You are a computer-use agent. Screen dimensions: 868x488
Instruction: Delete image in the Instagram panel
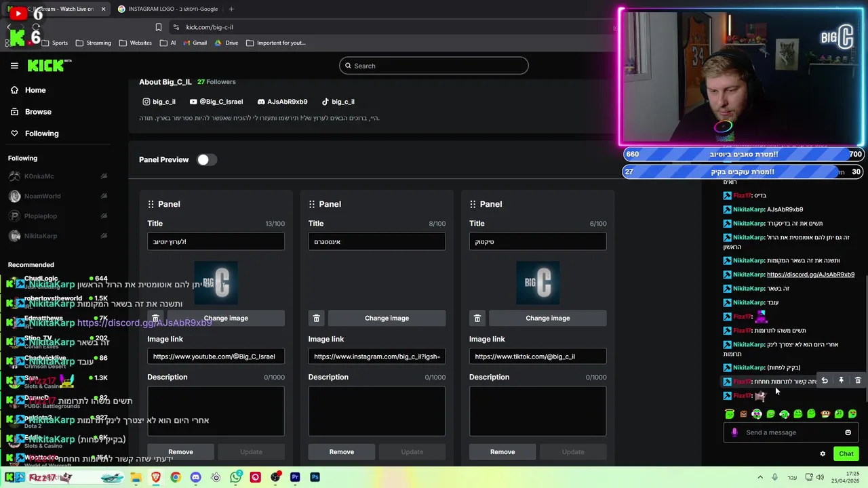pos(316,318)
